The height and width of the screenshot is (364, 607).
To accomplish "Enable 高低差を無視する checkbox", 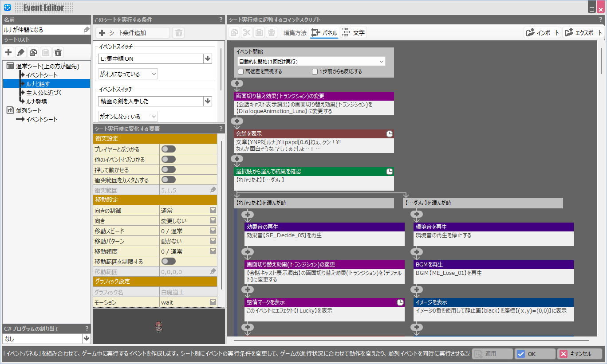I will [x=241, y=71].
